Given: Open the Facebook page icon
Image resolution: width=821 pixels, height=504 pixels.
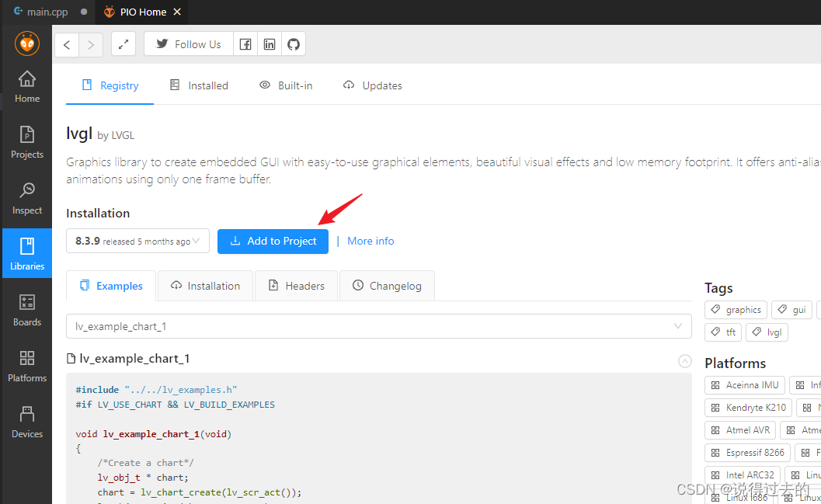Looking at the screenshot, I should point(245,44).
